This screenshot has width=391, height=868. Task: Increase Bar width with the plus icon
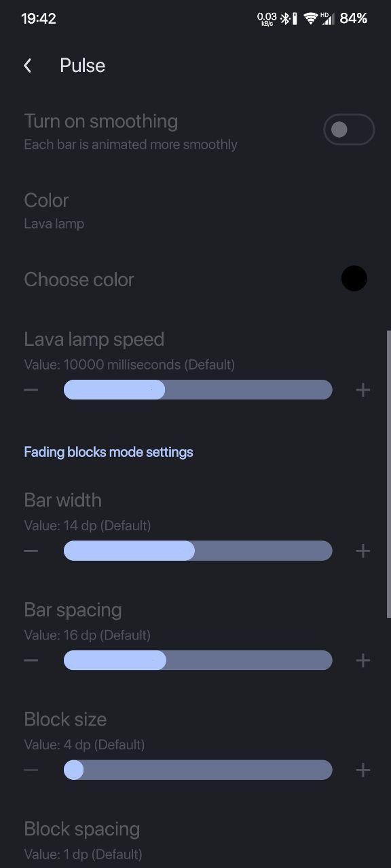(363, 551)
